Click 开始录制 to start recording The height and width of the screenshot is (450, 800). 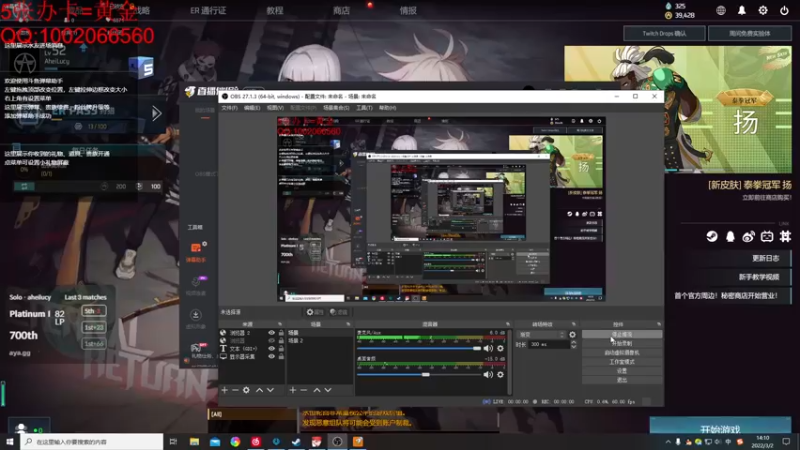[x=622, y=343]
